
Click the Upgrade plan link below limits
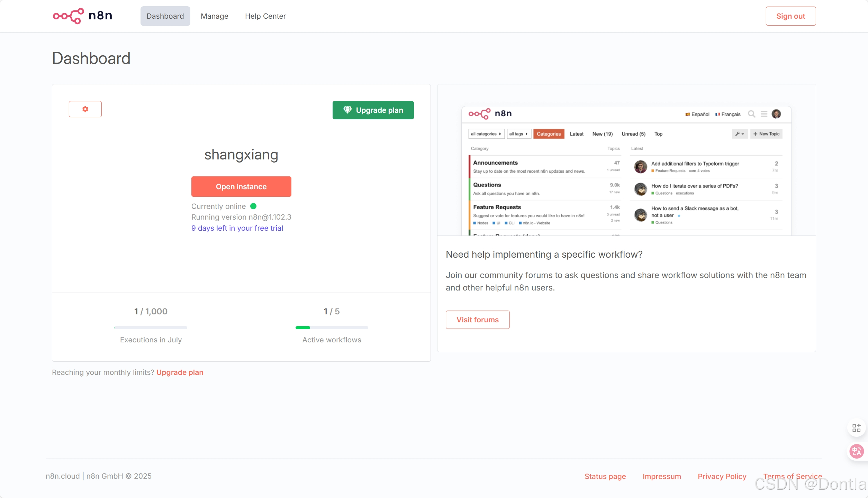click(x=180, y=372)
